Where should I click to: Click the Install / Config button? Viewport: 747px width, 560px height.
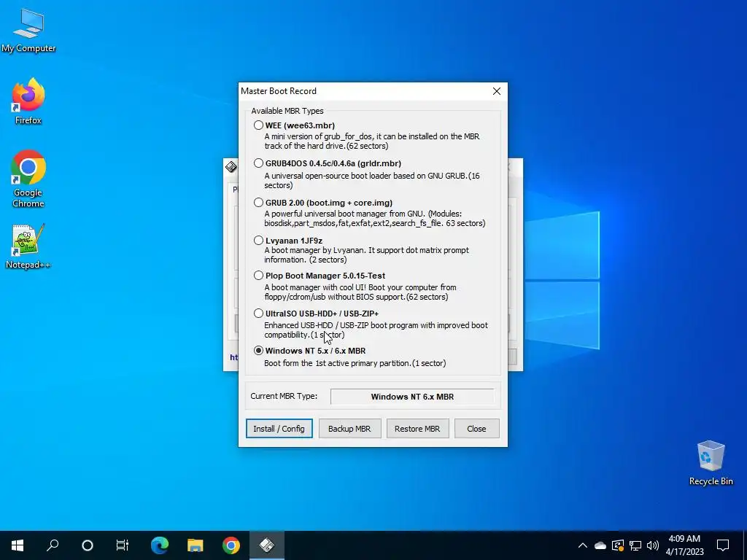pos(279,429)
